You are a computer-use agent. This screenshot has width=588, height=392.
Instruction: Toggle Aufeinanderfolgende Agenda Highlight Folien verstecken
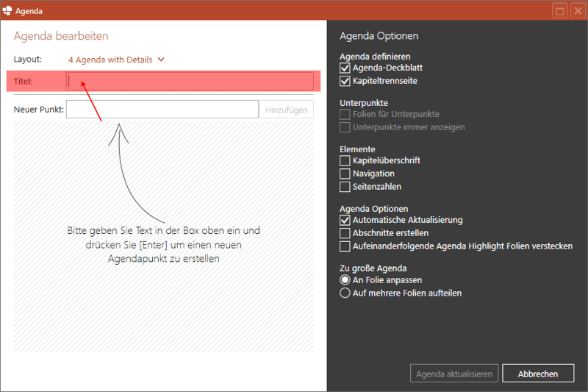(345, 246)
